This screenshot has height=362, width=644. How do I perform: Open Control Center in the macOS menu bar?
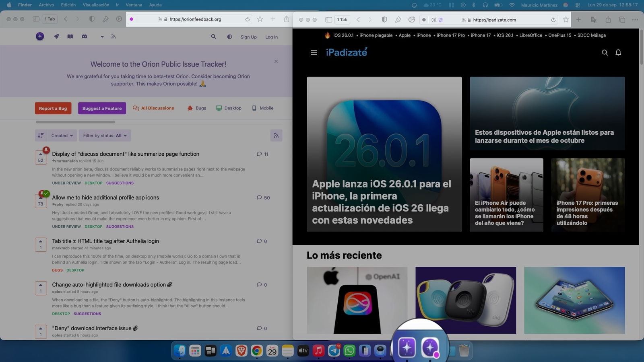coord(578,5)
